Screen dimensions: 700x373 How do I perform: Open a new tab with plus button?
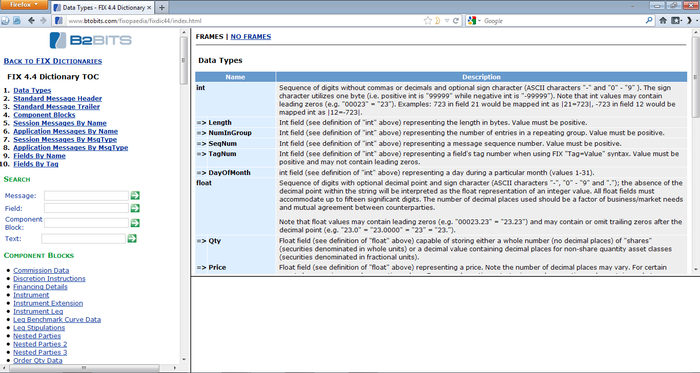[x=162, y=8]
